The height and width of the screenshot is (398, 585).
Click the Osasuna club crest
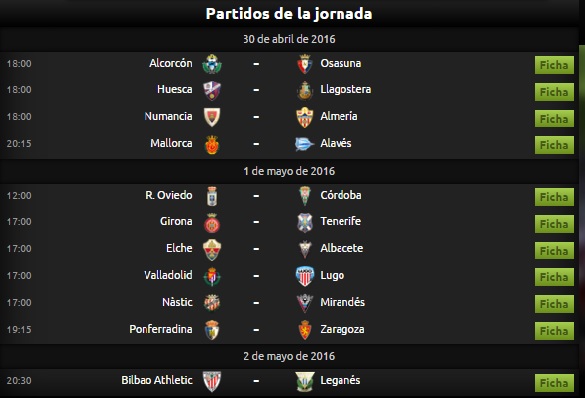click(x=305, y=64)
